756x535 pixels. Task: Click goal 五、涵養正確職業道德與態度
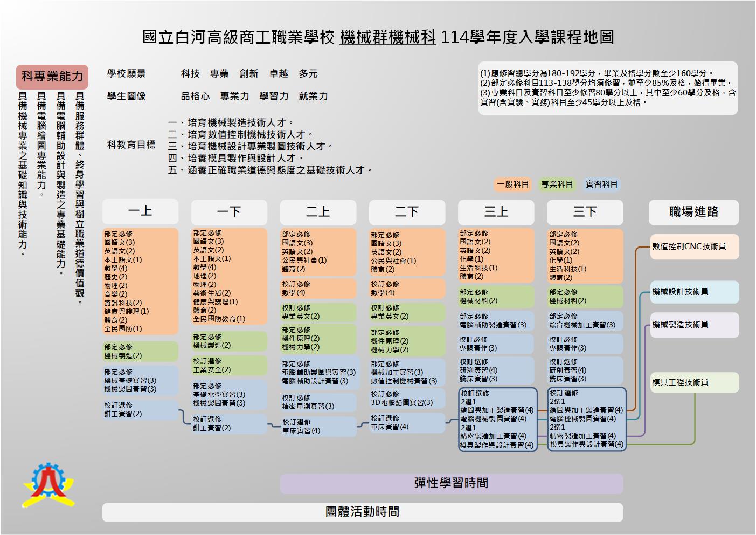(271, 170)
